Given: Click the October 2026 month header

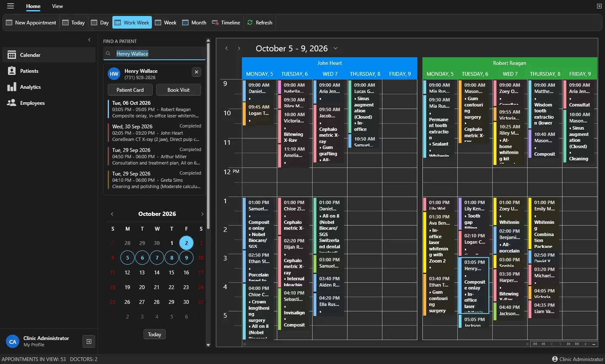Looking at the screenshot, I should 157,214.
